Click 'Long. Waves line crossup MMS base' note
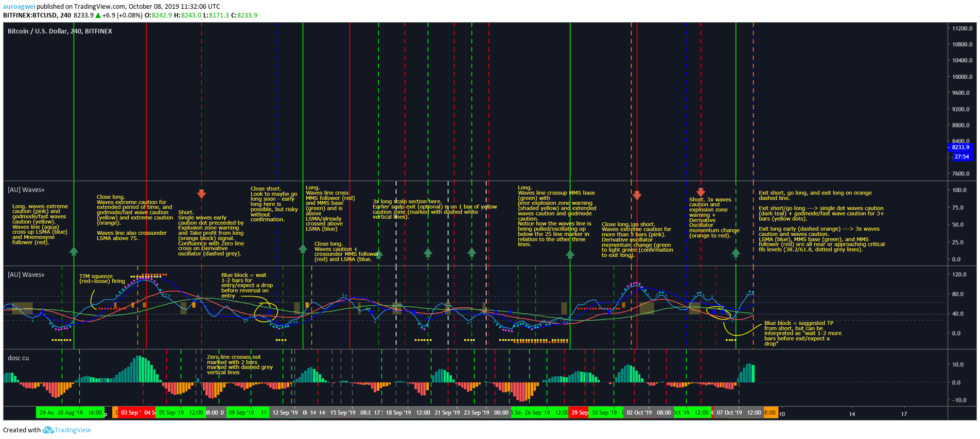 (556, 216)
